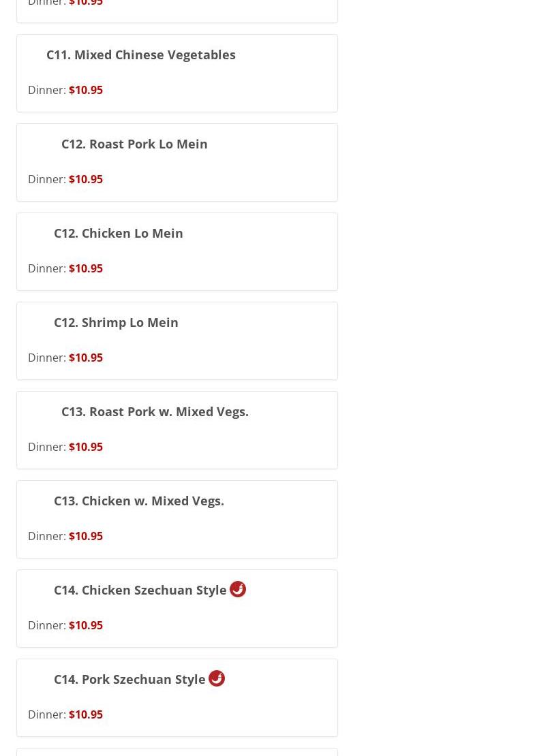535x756 pixels.
Task: Select the price under Chicken w. Mixed Vegs.
Action: click(x=86, y=536)
